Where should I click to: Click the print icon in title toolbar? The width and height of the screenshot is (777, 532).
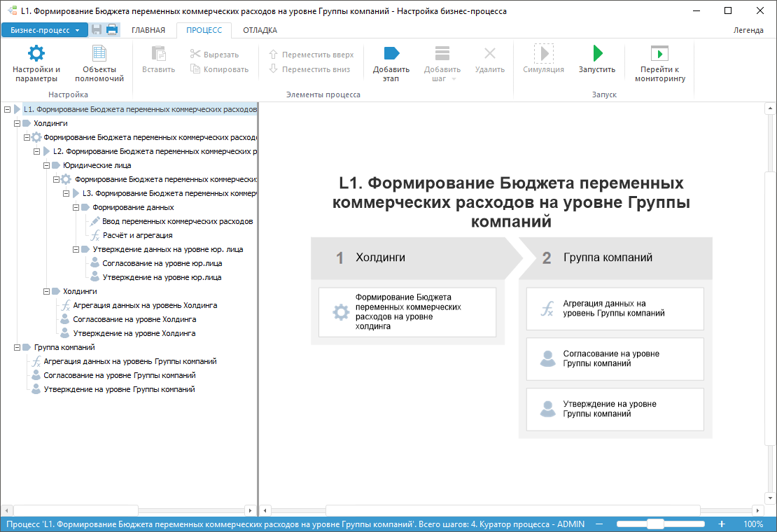click(x=112, y=30)
